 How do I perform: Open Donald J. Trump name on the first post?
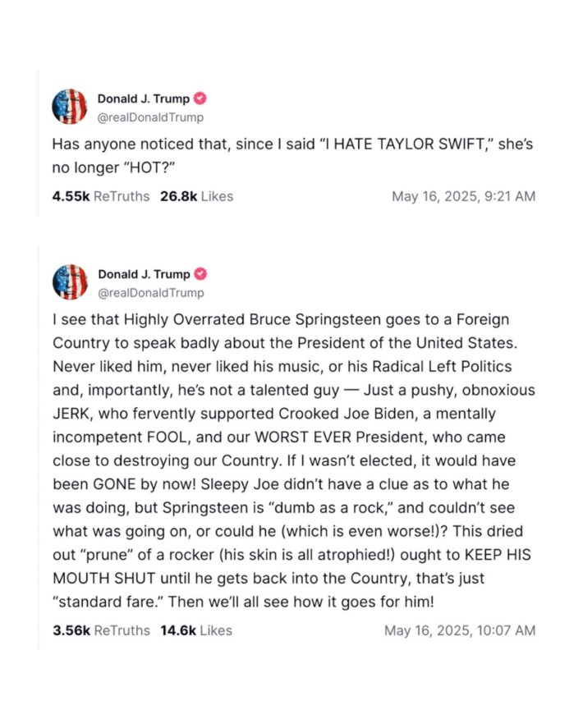tap(144, 98)
